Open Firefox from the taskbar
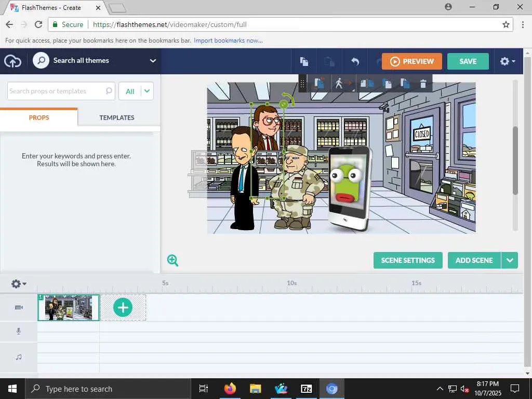Screen dimensions: 532x399 [230, 389]
